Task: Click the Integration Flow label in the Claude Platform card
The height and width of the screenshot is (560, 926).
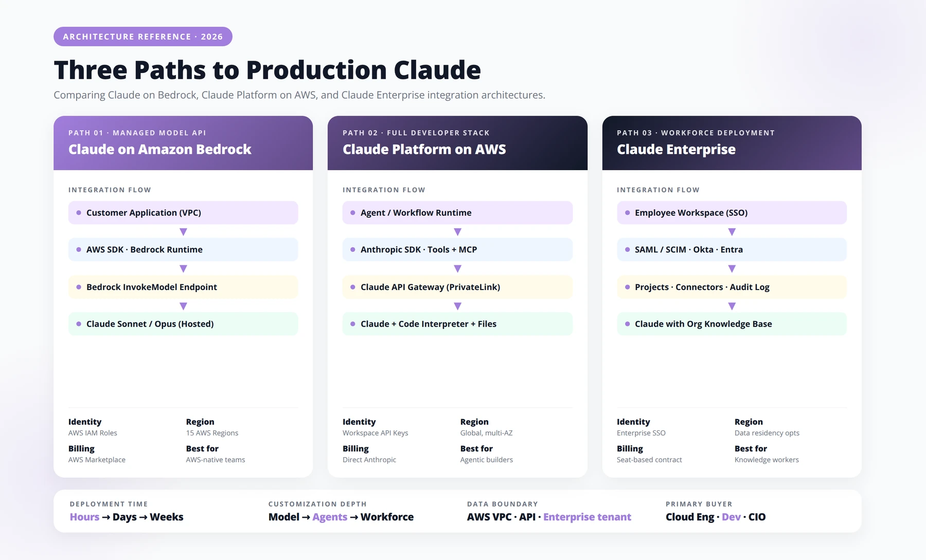Action: pyautogui.click(x=384, y=190)
